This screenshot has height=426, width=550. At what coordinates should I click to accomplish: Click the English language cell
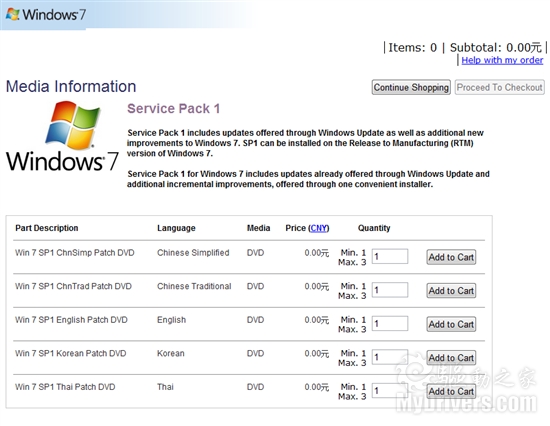(x=172, y=320)
